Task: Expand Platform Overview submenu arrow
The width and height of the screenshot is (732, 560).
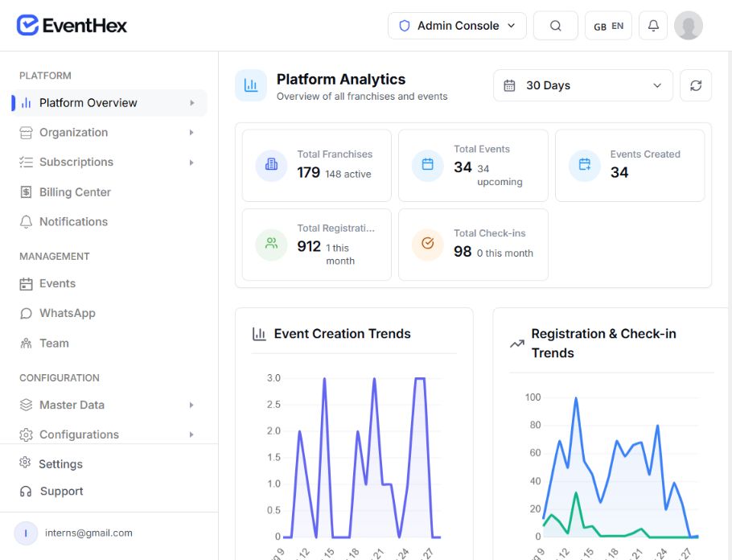Action: click(x=192, y=103)
